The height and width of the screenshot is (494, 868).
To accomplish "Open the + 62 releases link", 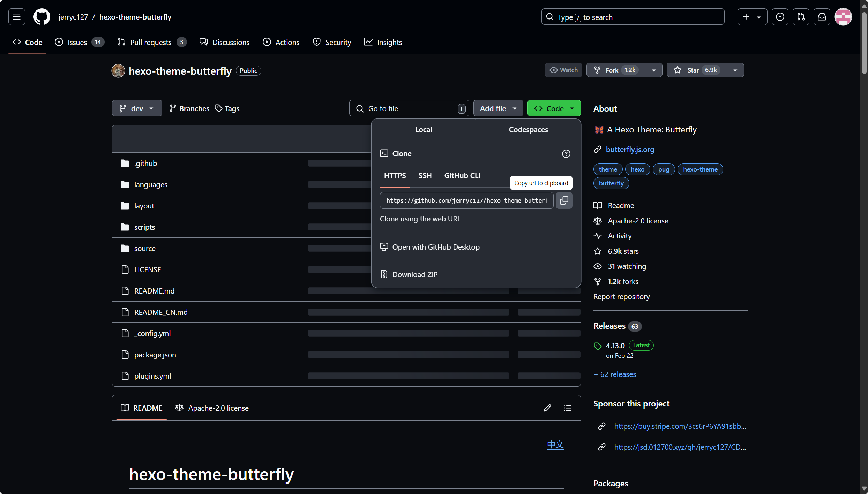I will [615, 374].
